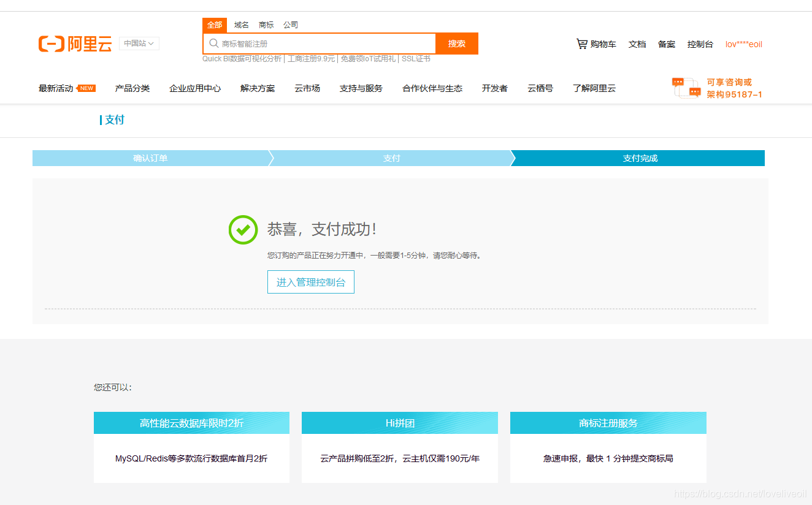Click the 您订购的产品正在努力开通中 message
Image resolution: width=812 pixels, height=505 pixels.
[375, 256]
